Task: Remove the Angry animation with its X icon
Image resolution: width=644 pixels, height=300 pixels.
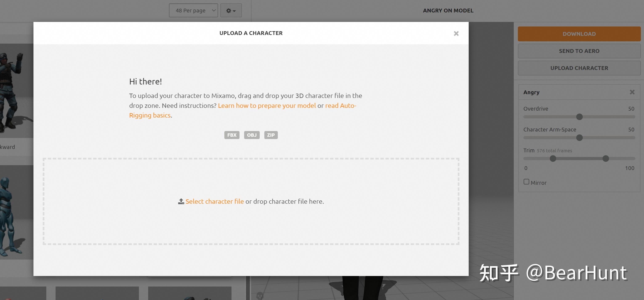Action: pos(632,92)
